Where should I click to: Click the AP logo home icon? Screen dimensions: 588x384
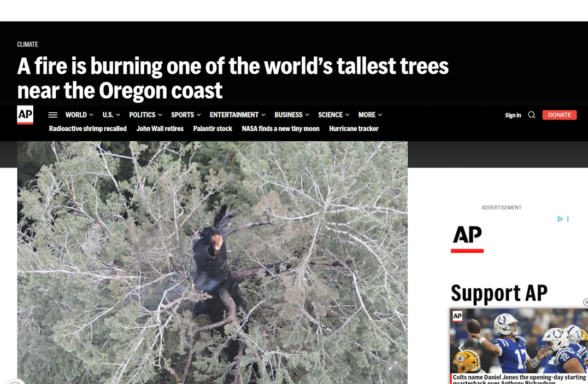coord(25,114)
